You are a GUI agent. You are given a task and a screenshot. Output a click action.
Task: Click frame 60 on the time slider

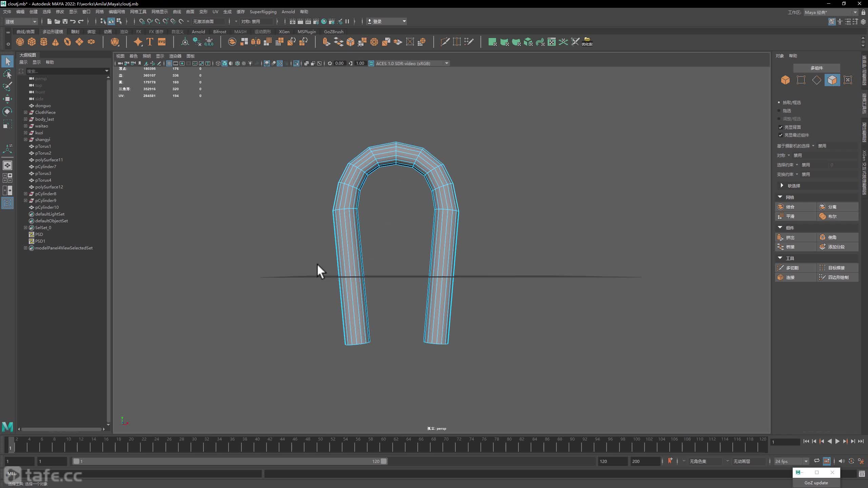383,445
